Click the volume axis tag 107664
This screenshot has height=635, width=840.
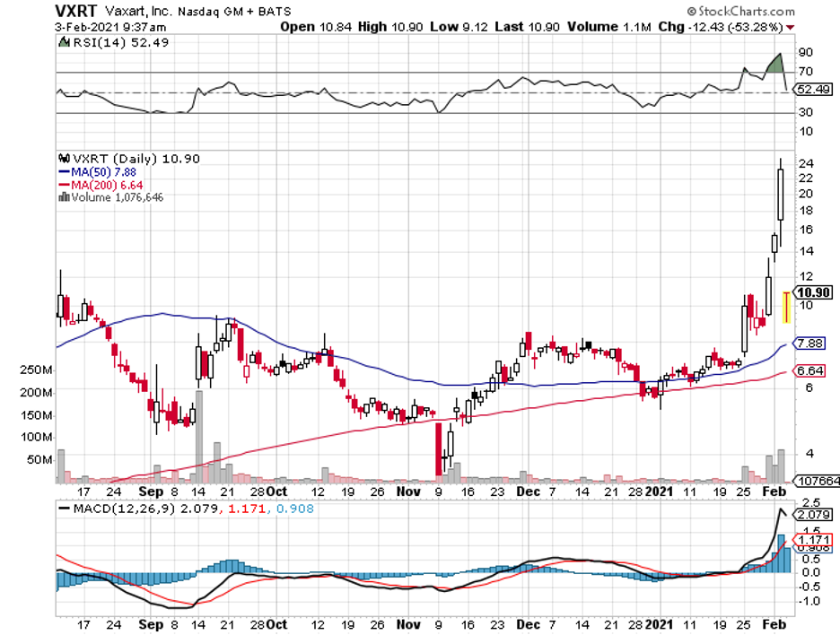(x=817, y=481)
